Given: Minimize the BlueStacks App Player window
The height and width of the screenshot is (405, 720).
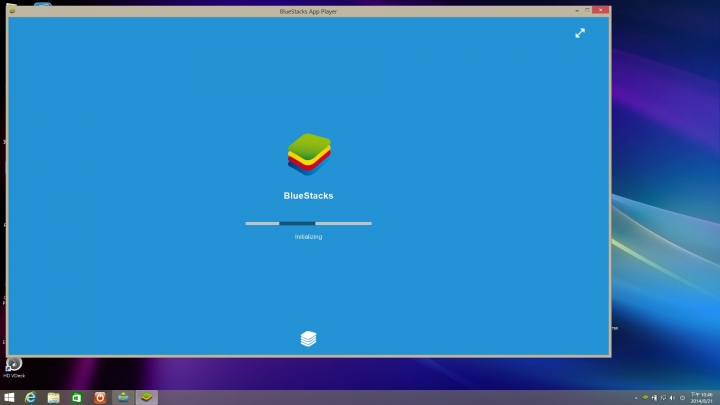Looking at the screenshot, I should (577, 10).
